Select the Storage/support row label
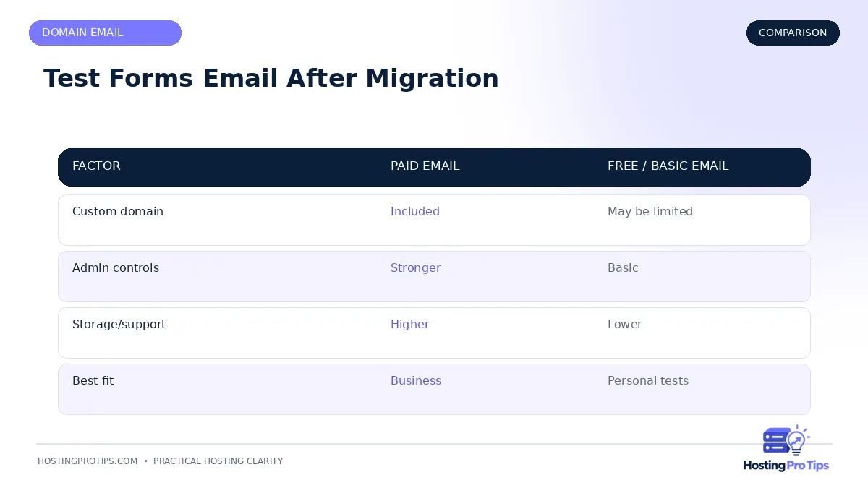The image size is (868, 488). [119, 324]
